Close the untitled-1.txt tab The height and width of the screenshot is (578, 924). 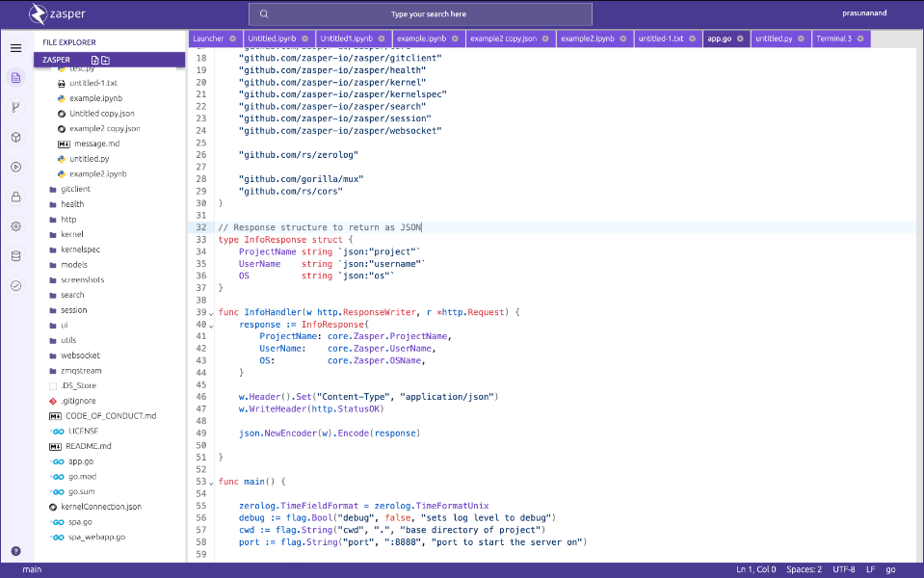point(693,39)
